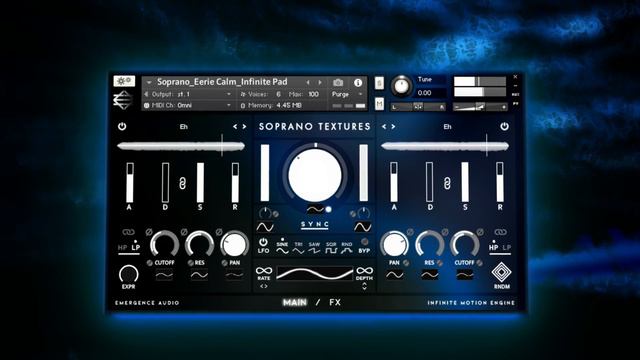Click DEPTH up-down stepper arrows

(364, 287)
